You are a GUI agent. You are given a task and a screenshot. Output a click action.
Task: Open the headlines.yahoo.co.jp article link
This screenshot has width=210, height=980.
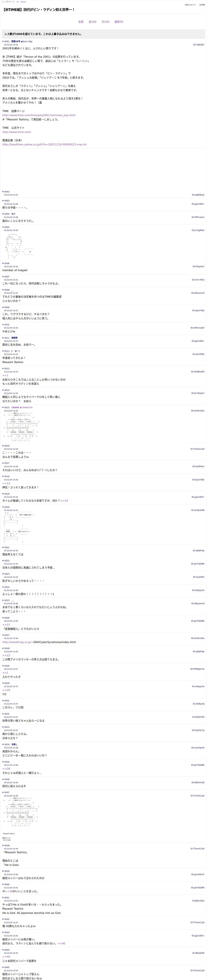pyautogui.click(x=45, y=145)
